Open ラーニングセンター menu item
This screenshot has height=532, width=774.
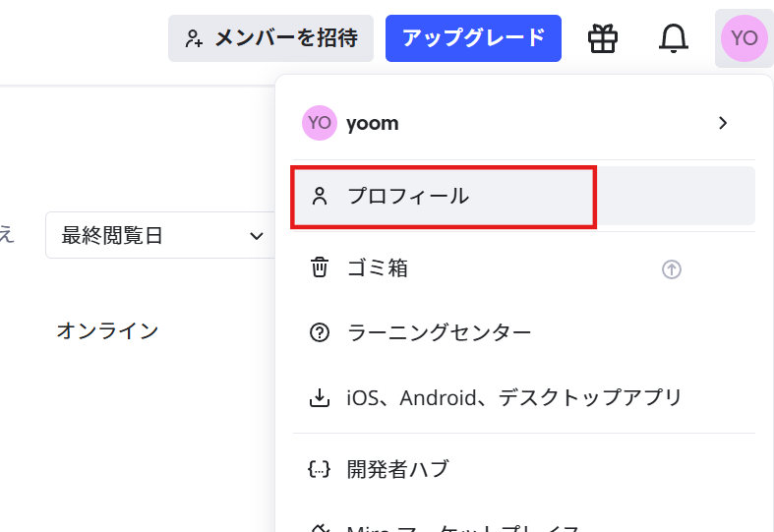point(439,332)
